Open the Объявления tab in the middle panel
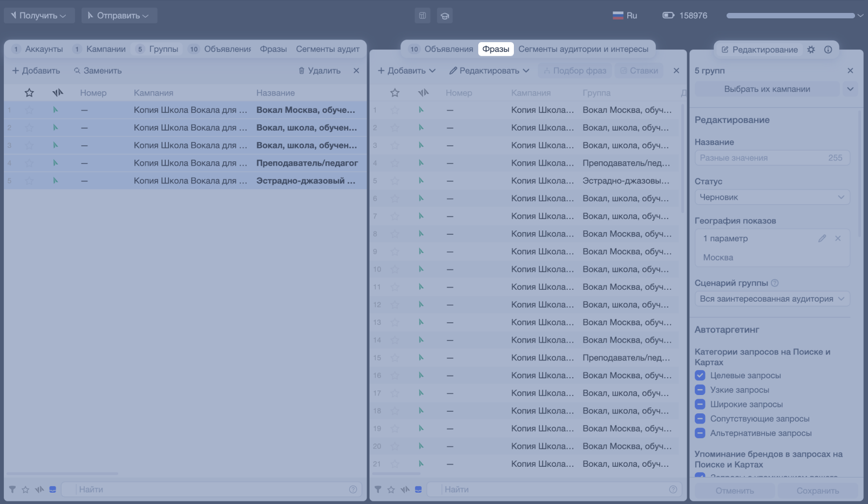The image size is (868, 504). [x=441, y=49]
